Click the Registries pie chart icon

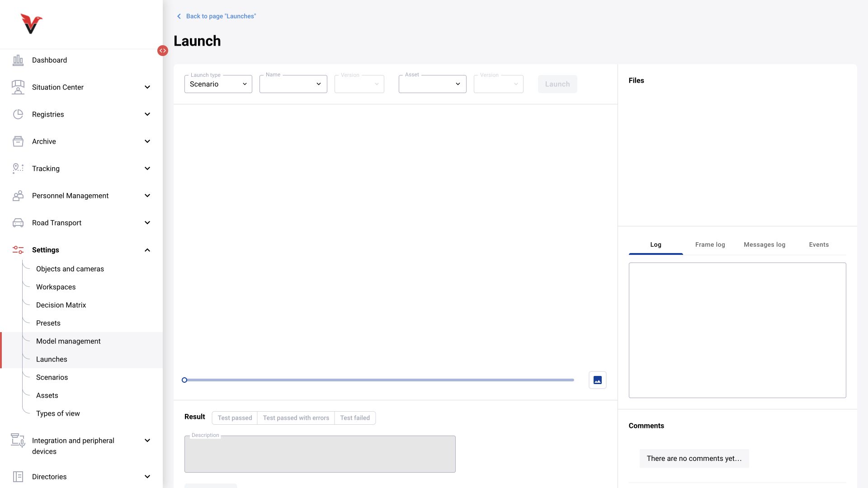[x=18, y=114]
